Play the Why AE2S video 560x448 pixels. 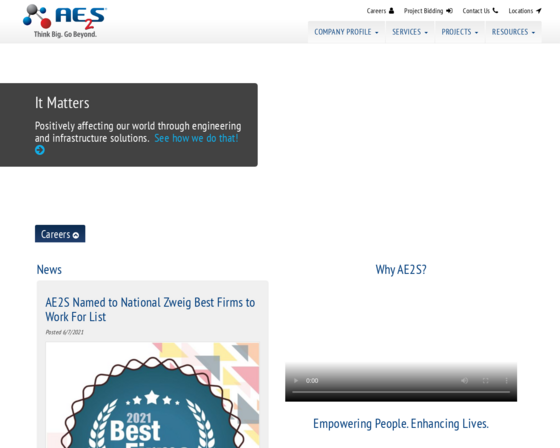pyautogui.click(x=295, y=380)
